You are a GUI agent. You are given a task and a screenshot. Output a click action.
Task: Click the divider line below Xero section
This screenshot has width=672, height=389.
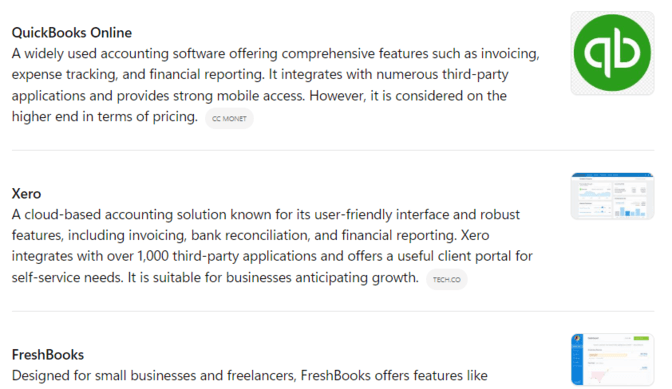tap(333, 311)
